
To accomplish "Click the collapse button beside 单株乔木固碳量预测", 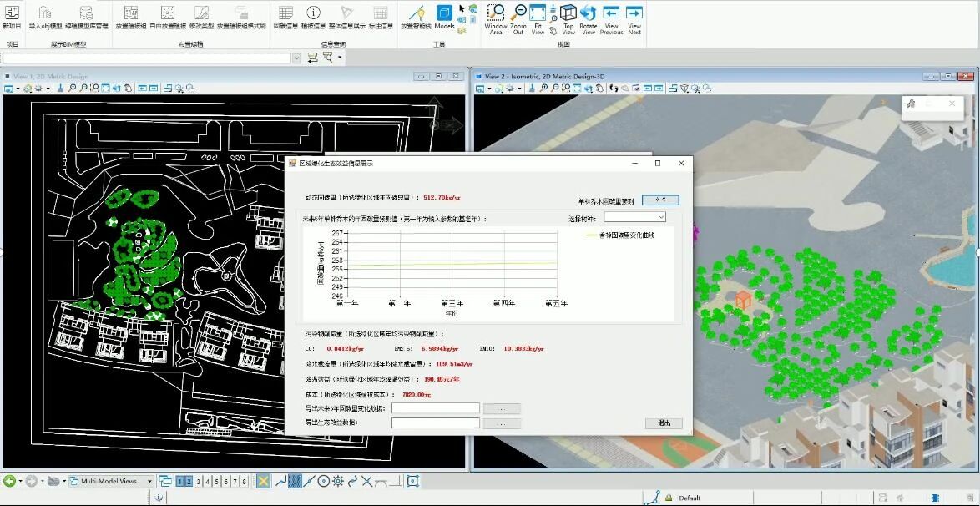I will point(660,200).
